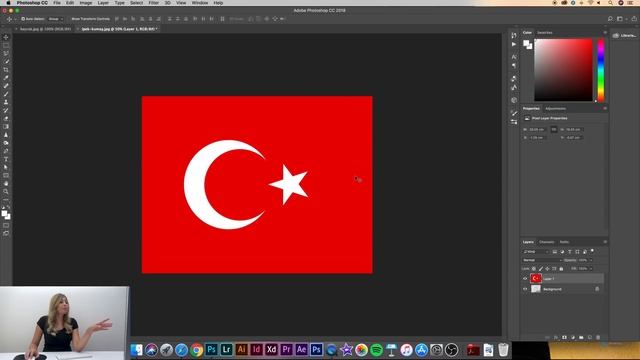Open Color panel options menu
640x360 pixels.
[x=605, y=32]
